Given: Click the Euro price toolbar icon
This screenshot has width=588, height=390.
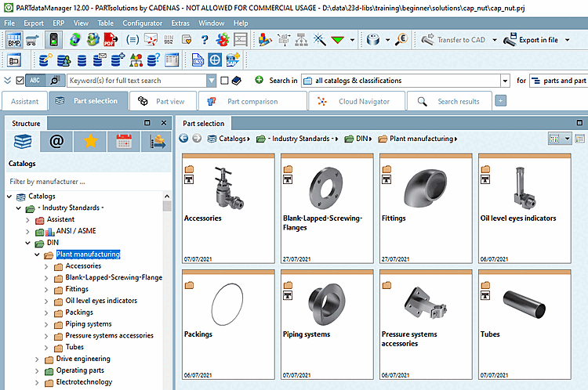Looking at the screenshot, I should pyautogui.click(x=401, y=38).
